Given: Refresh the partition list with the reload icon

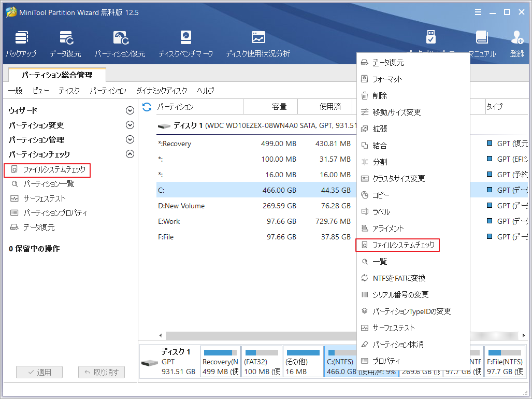Looking at the screenshot, I should click(x=147, y=107).
